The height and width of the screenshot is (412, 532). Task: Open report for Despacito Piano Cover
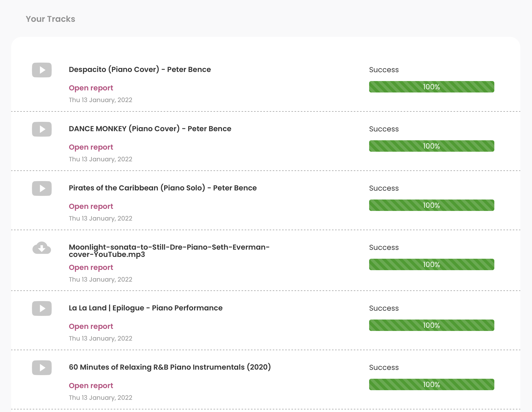coord(91,88)
